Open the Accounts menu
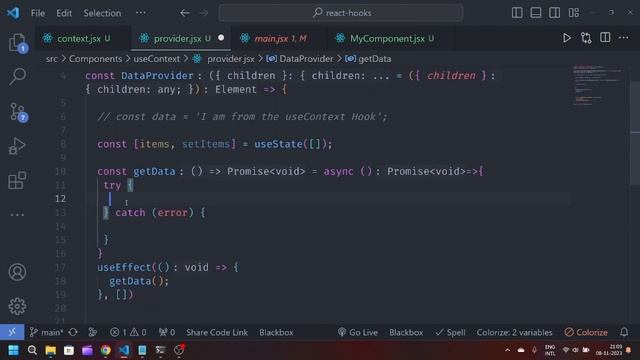The image size is (640, 360). click(x=17, y=272)
